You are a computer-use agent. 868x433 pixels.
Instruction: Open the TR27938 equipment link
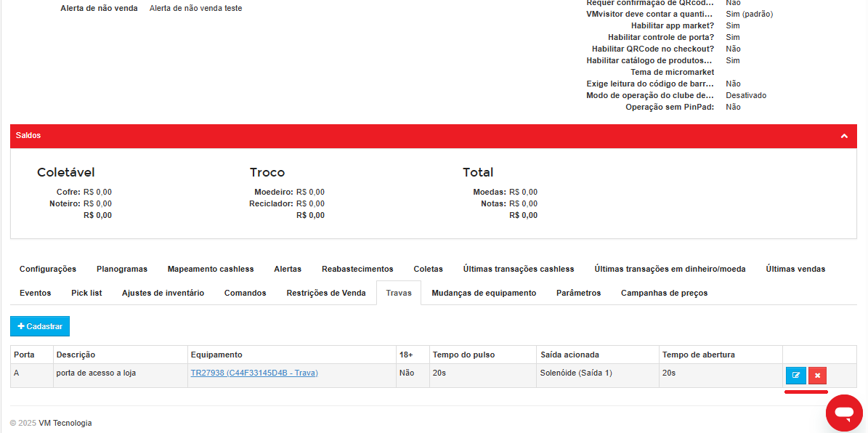(x=254, y=373)
